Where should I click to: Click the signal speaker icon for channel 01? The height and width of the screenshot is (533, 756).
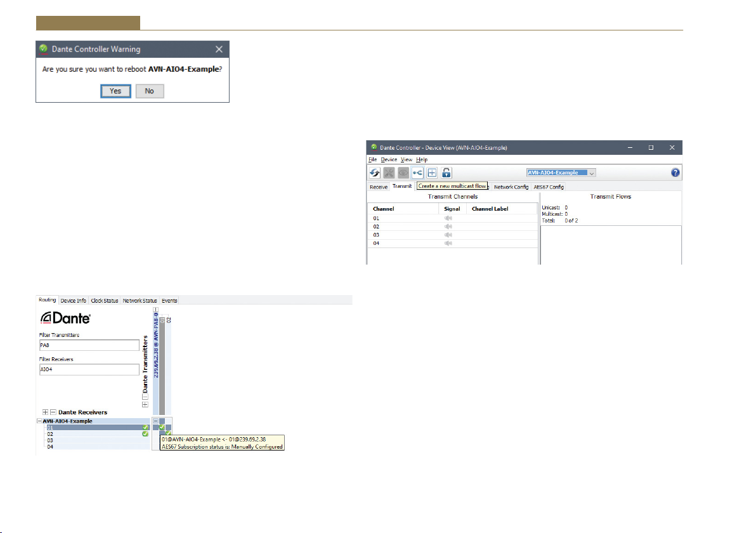tap(448, 218)
